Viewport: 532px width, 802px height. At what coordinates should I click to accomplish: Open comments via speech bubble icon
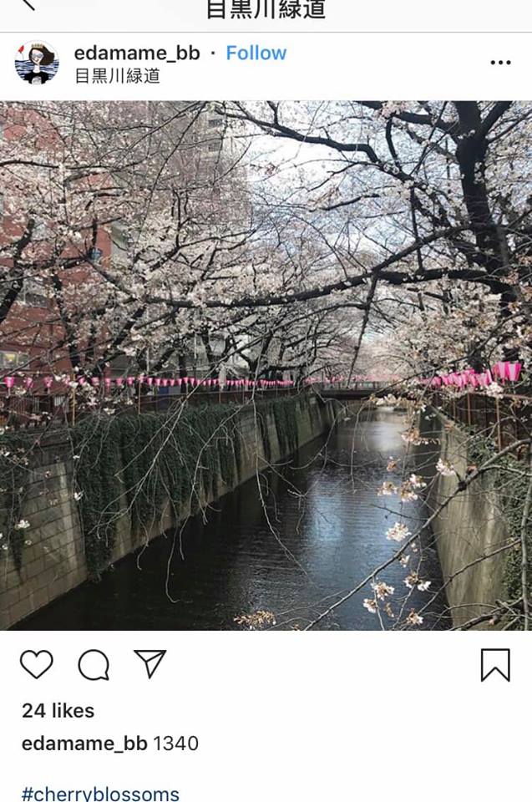[94, 664]
